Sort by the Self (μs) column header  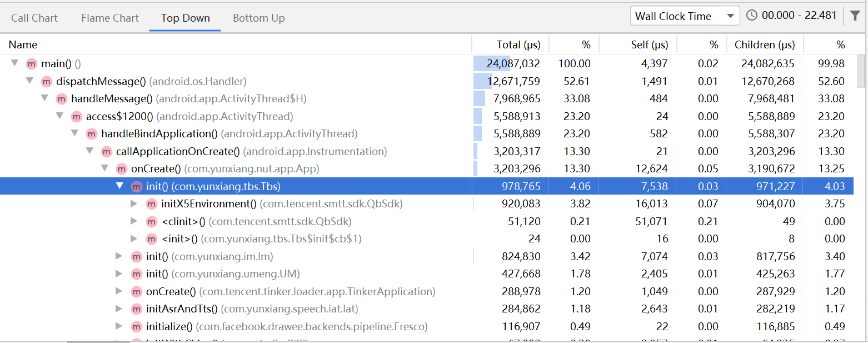[650, 45]
